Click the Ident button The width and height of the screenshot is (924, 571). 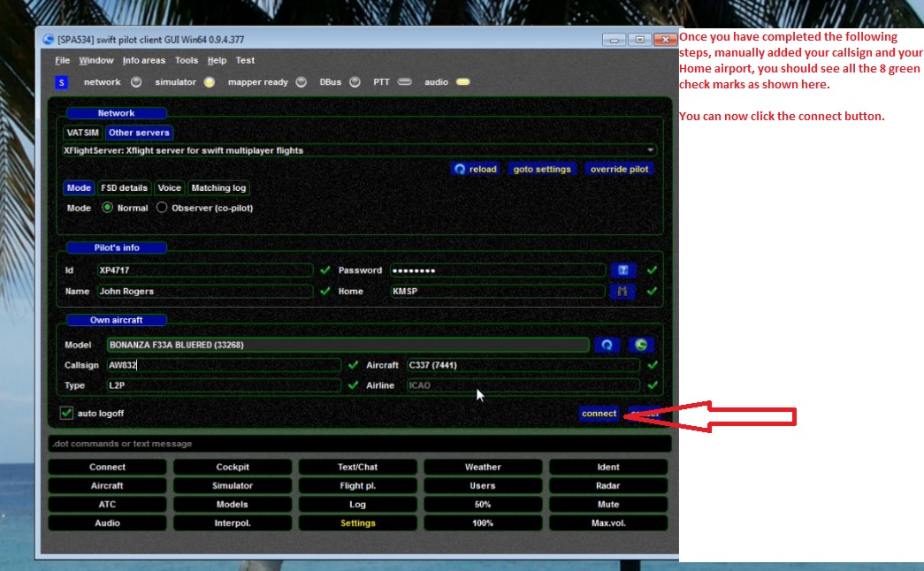click(x=608, y=468)
